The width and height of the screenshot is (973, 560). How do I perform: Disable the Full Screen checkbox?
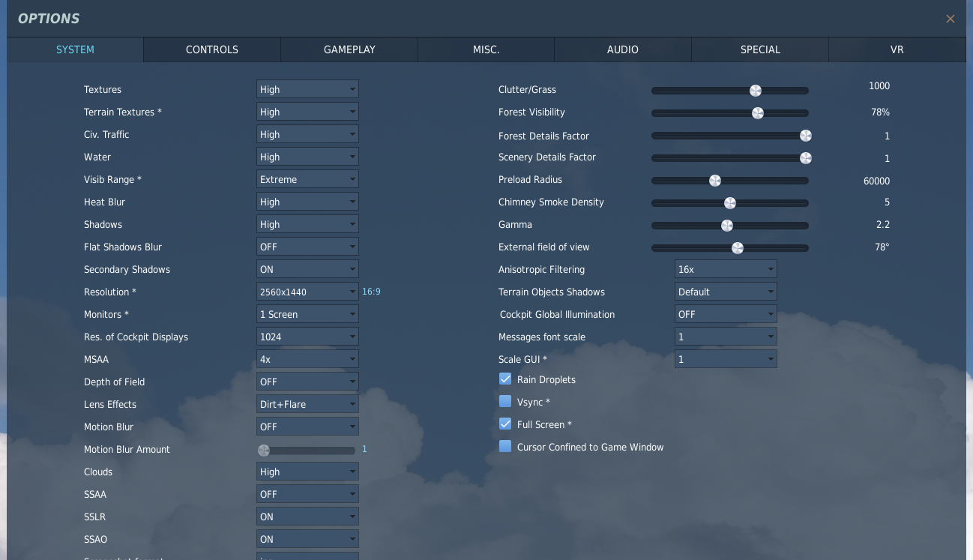(x=505, y=424)
